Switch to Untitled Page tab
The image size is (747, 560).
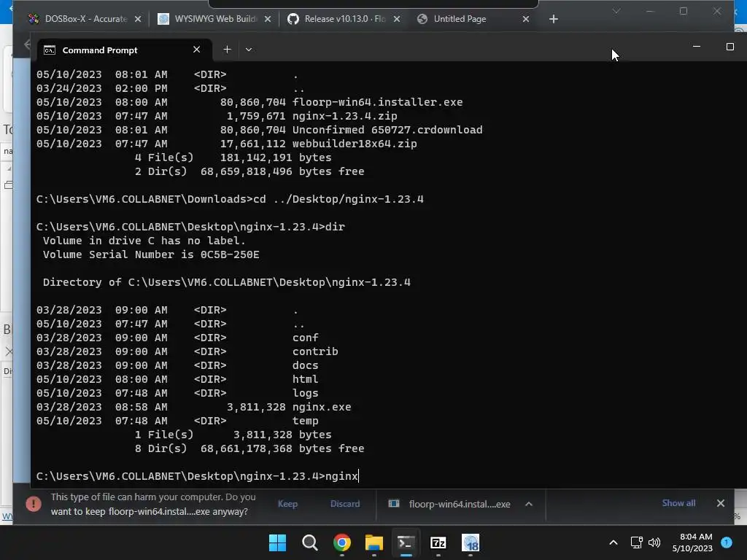460,19
